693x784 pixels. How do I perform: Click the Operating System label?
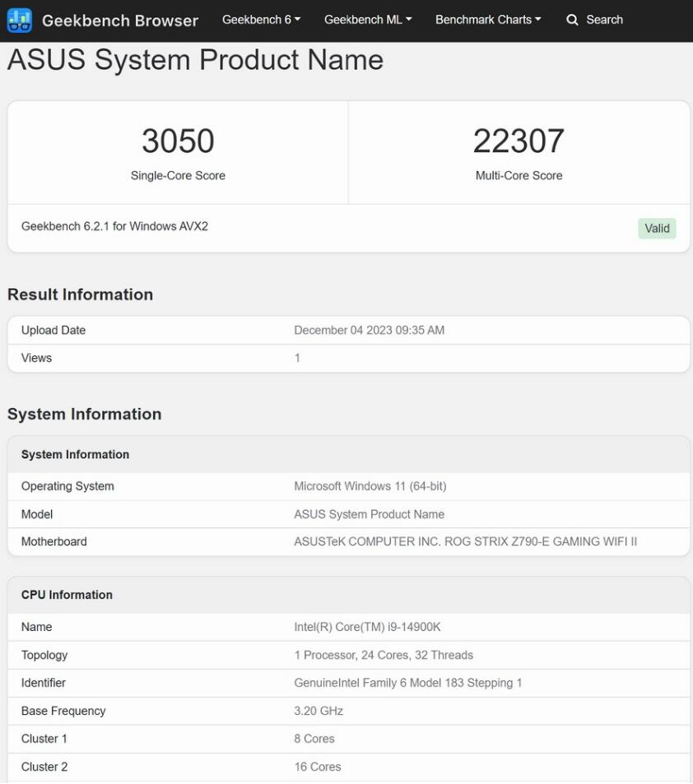(x=67, y=486)
